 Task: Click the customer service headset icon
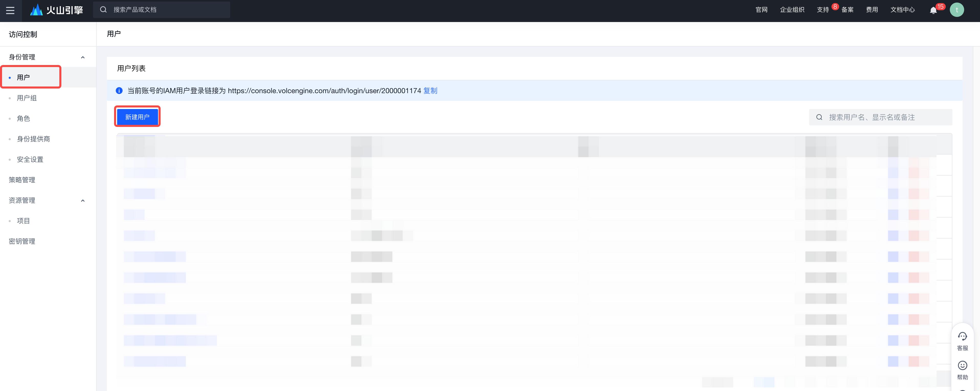click(962, 336)
